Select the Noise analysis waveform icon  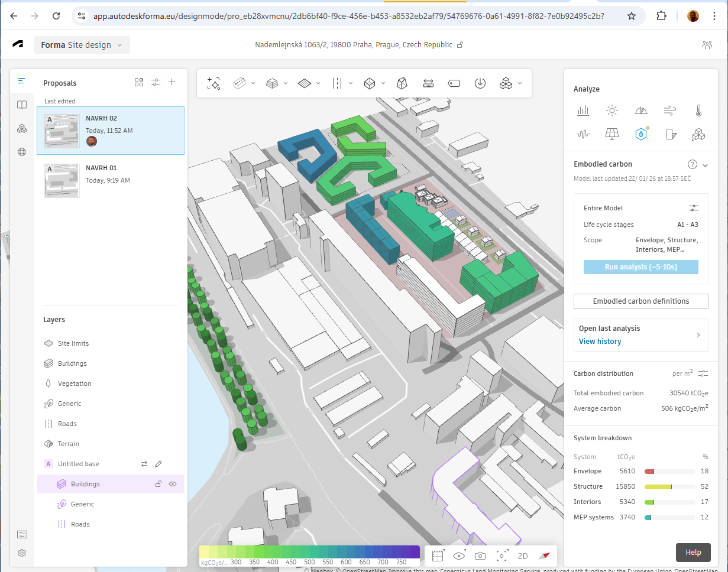coord(583,135)
